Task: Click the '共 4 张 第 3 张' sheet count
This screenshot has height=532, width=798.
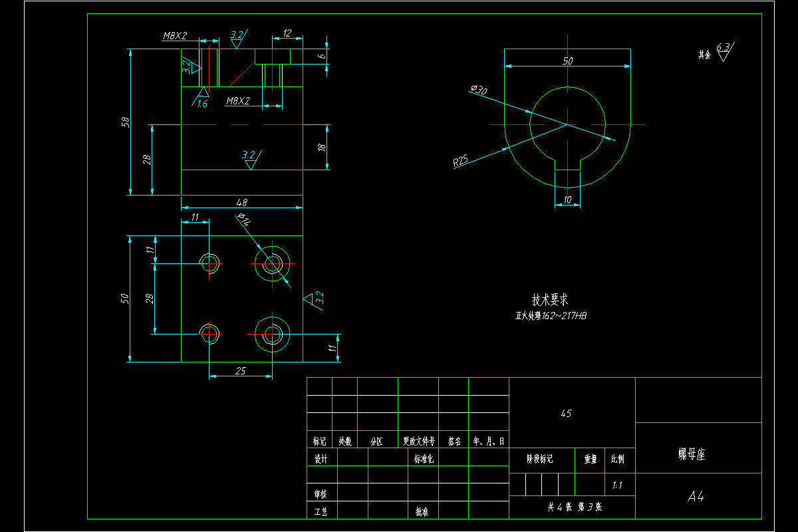Action: tap(575, 507)
